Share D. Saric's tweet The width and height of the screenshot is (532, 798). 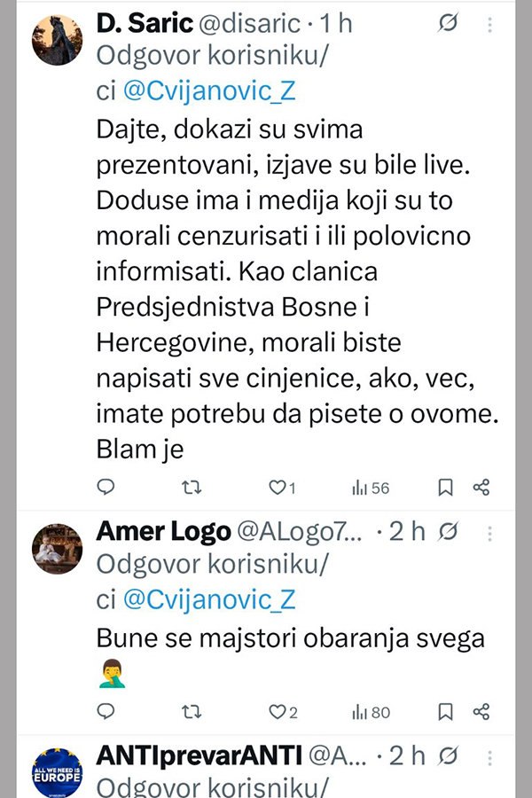point(481,487)
